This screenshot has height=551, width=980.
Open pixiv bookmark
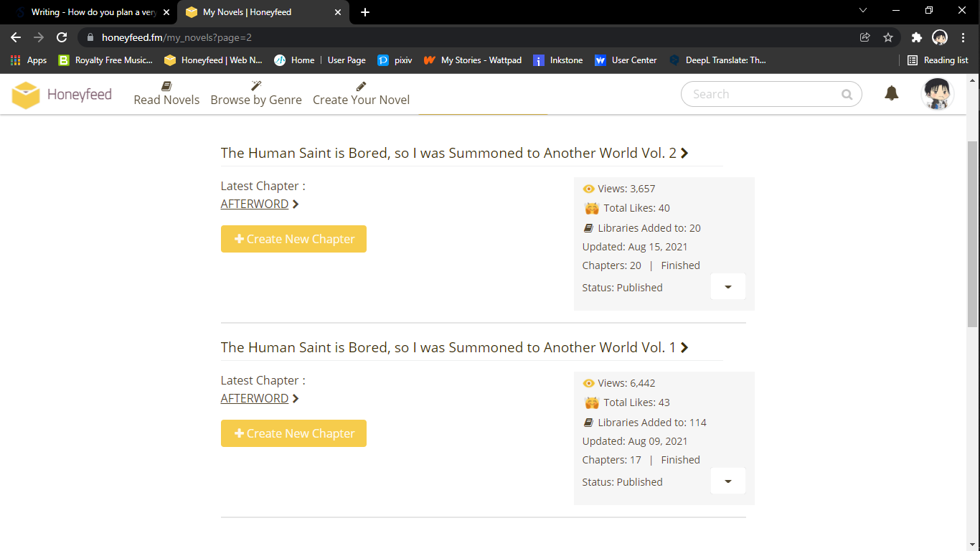tap(395, 60)
